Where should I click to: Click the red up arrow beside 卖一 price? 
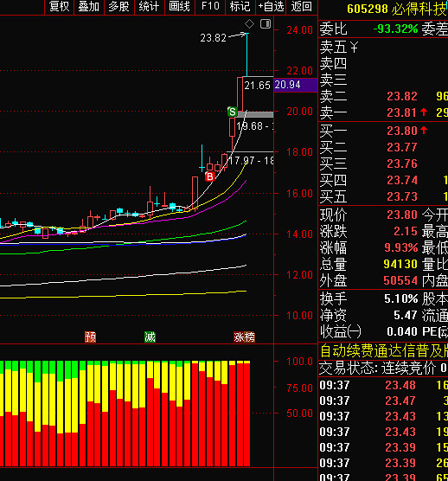[424, 112]
